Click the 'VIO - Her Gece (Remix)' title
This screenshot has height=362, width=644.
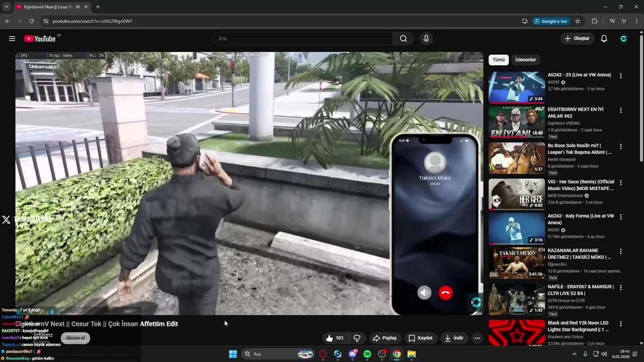(x=581, y=185)
